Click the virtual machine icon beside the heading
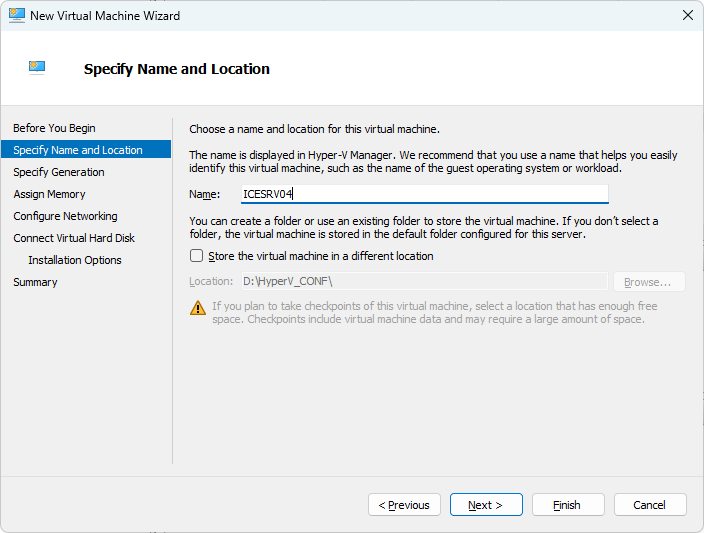Viewport: 704px width, 533px height. (x=37, y=68)
